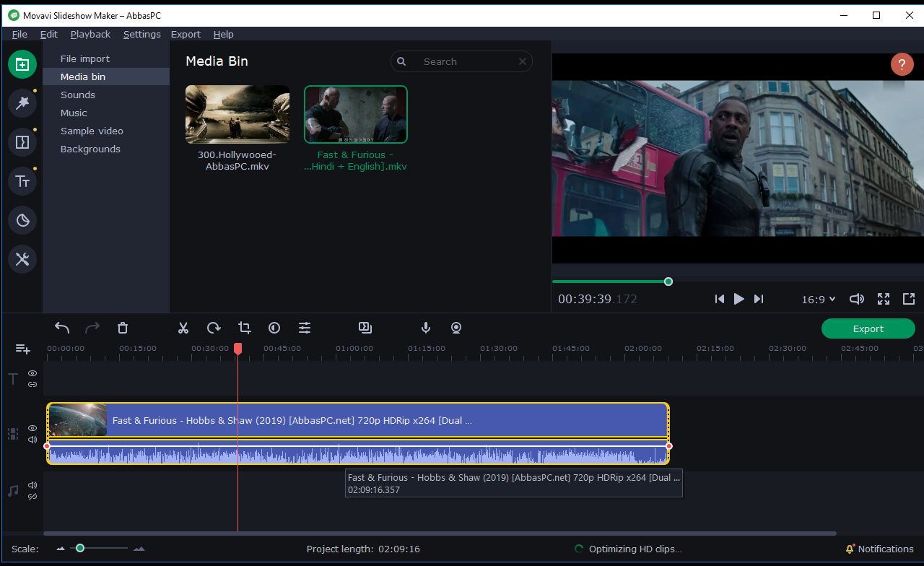Select Media bin tab

coord(106,77)
